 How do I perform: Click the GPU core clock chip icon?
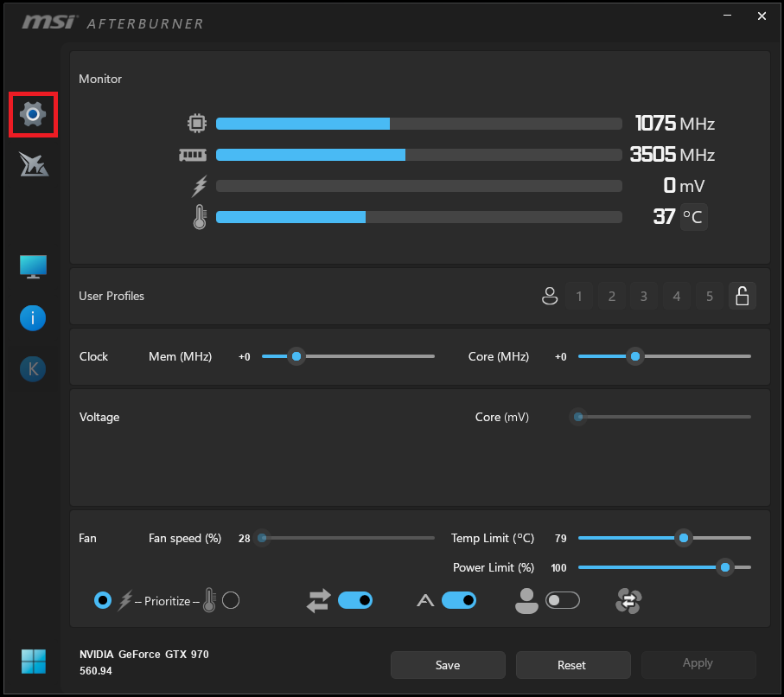click(197, 123)
